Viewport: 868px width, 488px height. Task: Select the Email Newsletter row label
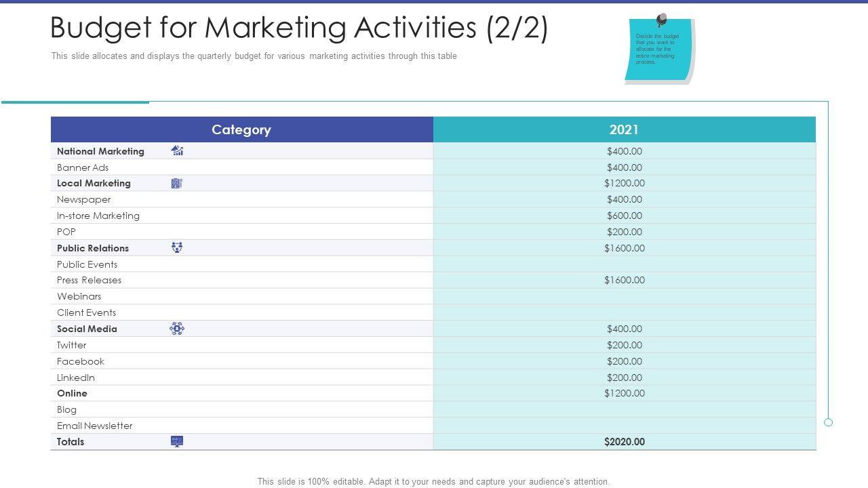pos(95,426)
